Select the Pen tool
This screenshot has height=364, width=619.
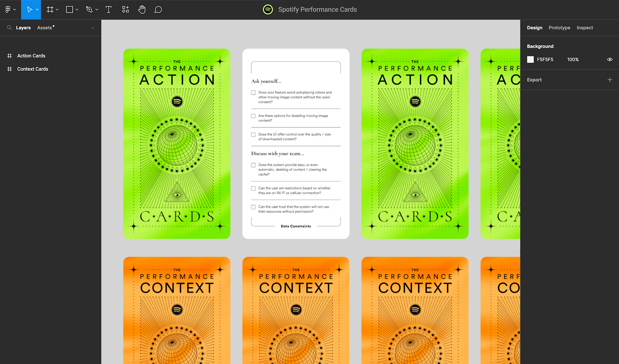(89, 9)
